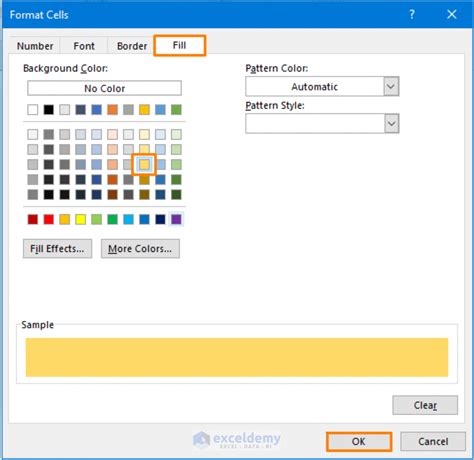Expand the Pattern Color dropdown arrow
Screen dimensions: 474x460
(x=391, y=87)
